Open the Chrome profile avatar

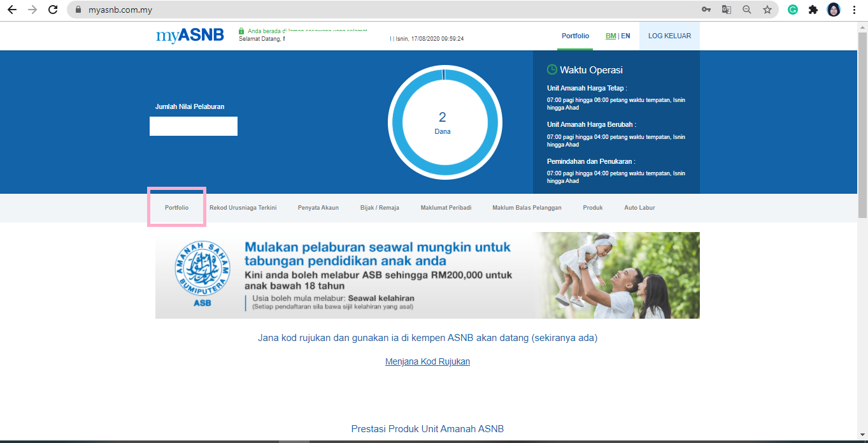click(834, 10)
